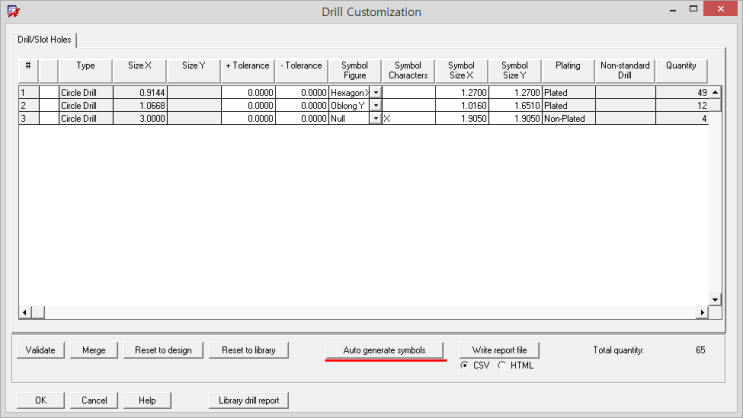Click the Non-standard Drill column header
The height and width of the screenshot is (418, 743).
point(625,71)
